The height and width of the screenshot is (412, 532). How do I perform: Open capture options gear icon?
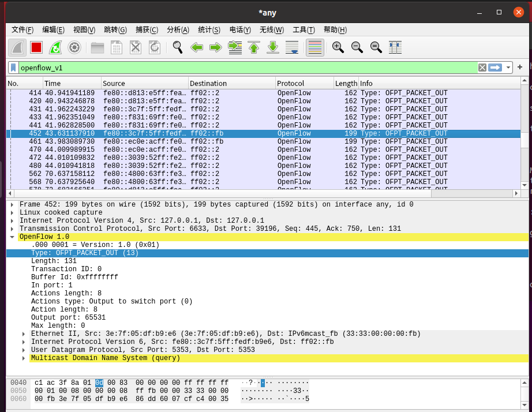[x=74, y=47]
